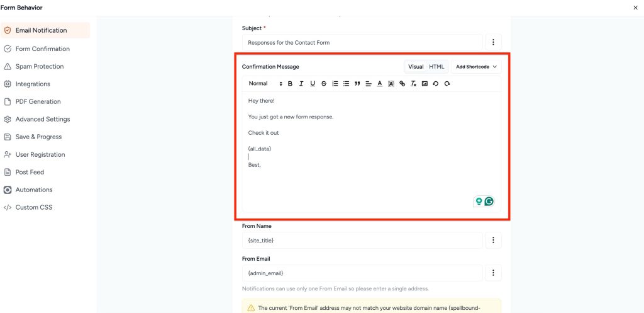Insert a hyperlink into the message
644x313 pixels.
(x=402, y=84)
